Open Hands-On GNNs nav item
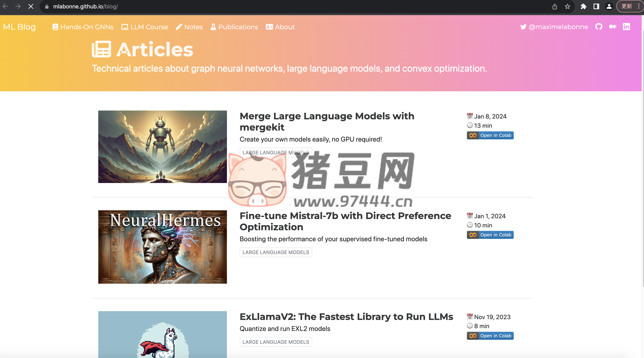The width and height of the screenshot is (644, 358). [x=83, y=27]
